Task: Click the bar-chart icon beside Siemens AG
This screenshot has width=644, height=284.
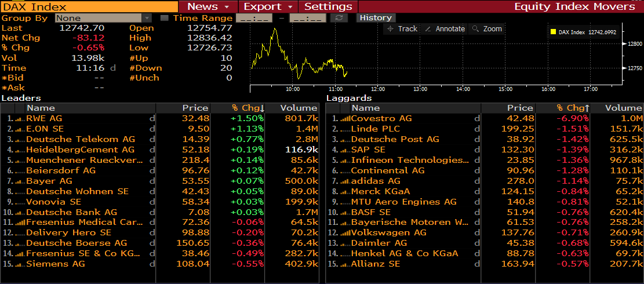Action: (20, 264)
